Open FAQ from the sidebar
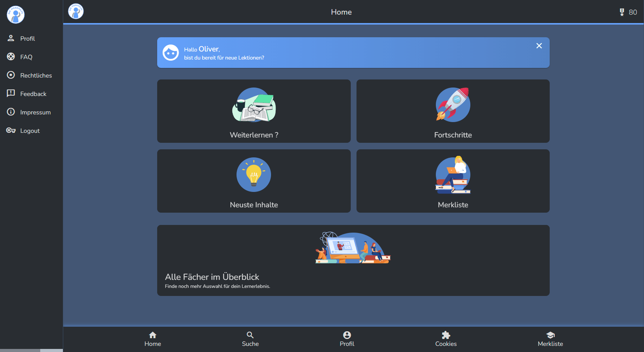The width and height of the screenshot is (644, 352). (x=26, y=57)
